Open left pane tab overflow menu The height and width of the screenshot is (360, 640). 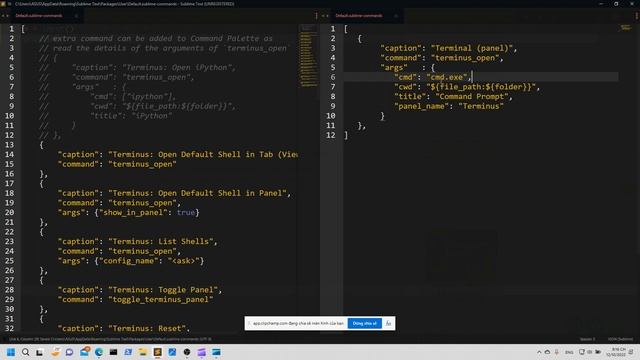(316, 16)
